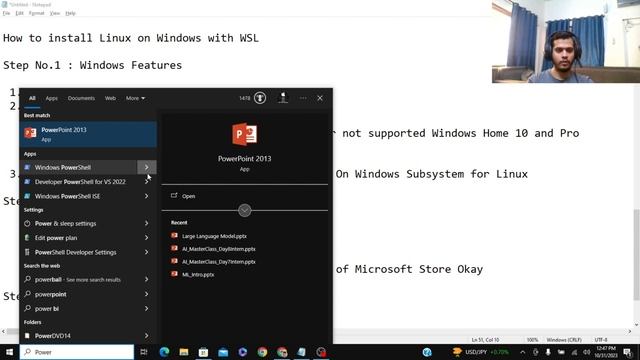Open Notepad Format menu
The width and height of the screenshot is (640, 360).
click(36, 13)
